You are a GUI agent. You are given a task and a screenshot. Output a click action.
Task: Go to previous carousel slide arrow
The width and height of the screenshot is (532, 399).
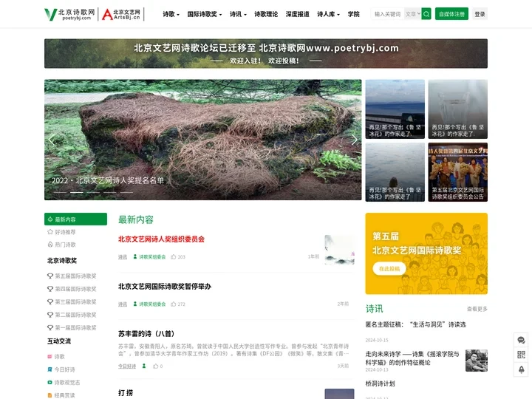52,140
